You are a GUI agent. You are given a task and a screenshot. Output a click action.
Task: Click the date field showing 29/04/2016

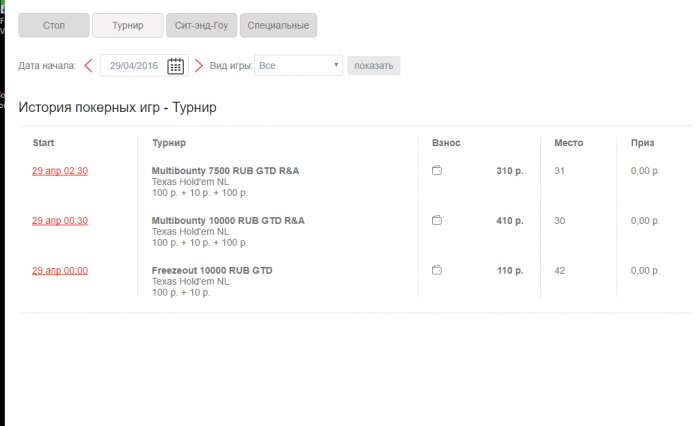tap(133, 66)
